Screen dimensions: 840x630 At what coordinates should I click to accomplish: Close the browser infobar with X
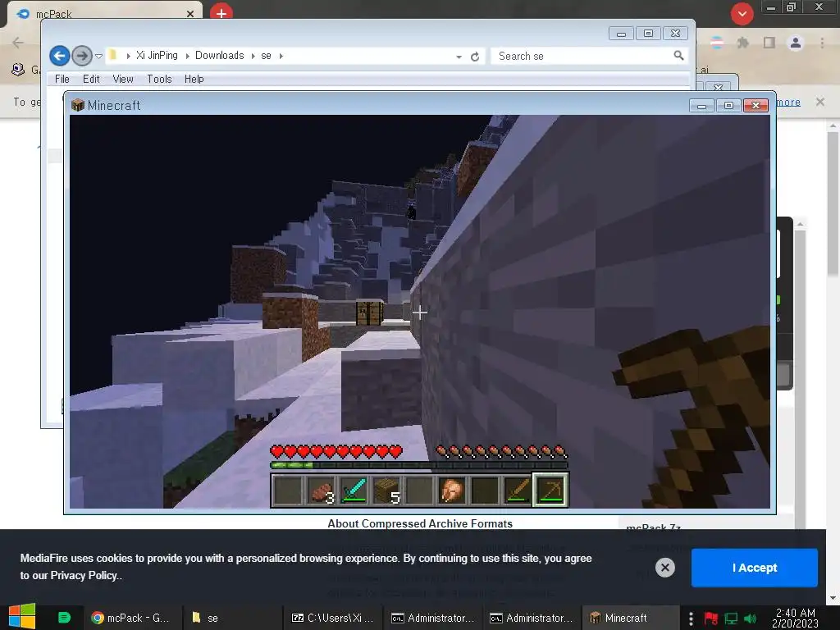819,102
